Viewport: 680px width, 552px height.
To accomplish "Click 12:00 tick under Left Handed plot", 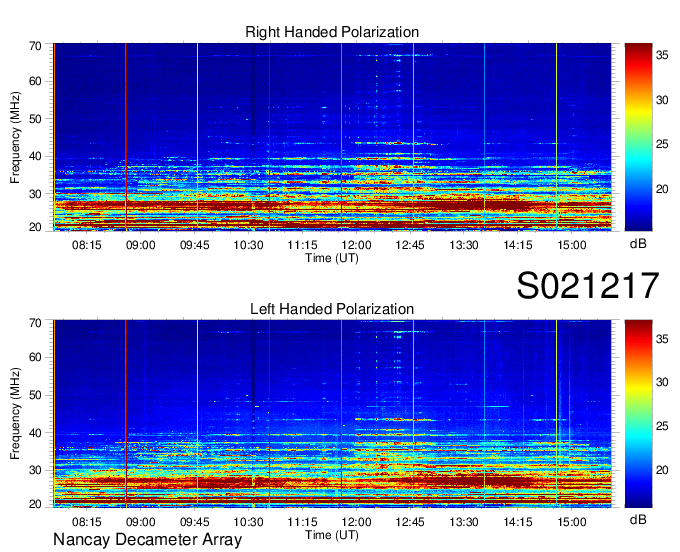I will coord(356,522).
